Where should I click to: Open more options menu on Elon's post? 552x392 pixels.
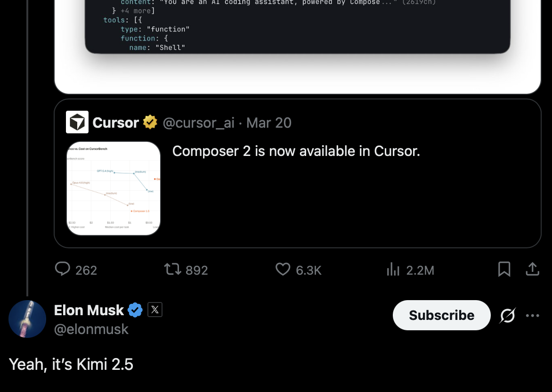coord(532,315)
